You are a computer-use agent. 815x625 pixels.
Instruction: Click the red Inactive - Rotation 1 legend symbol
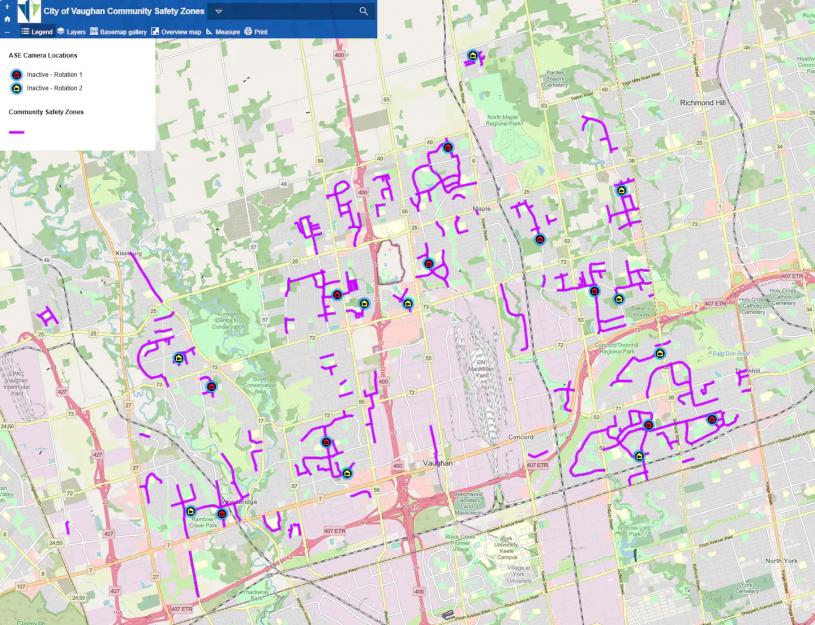coord(16,75)
